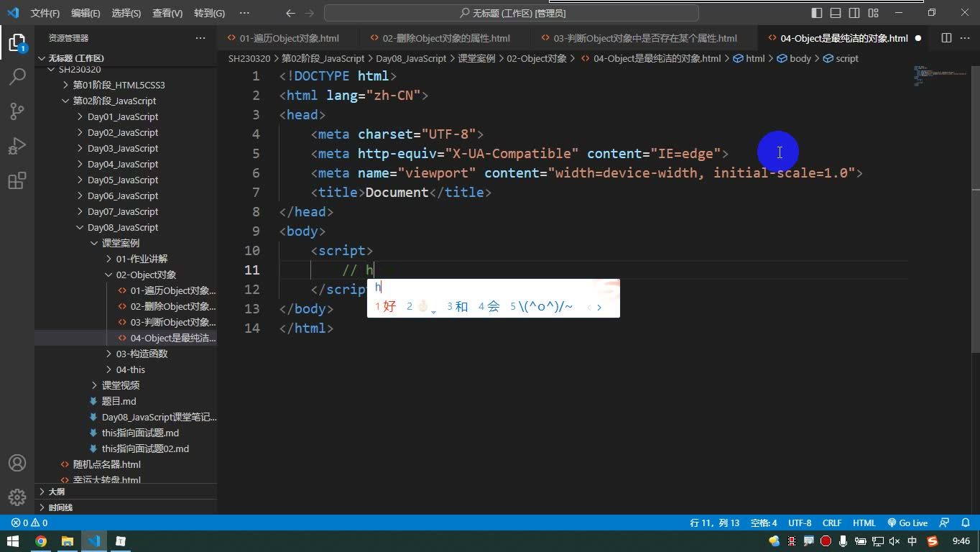Unmute the system volume in tray
This screenshot has width=980, height=552.
tap(895, 541)
